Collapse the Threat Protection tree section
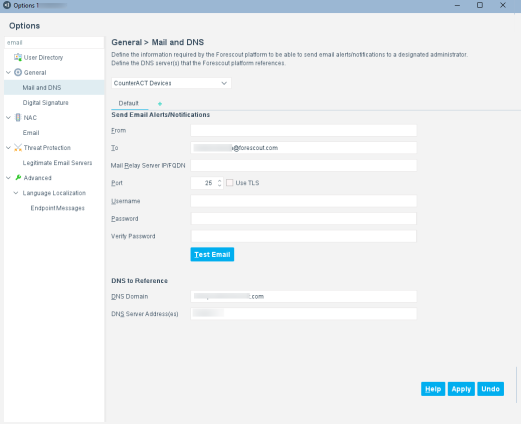The image size is (521, 424). (x=9, y=147)
